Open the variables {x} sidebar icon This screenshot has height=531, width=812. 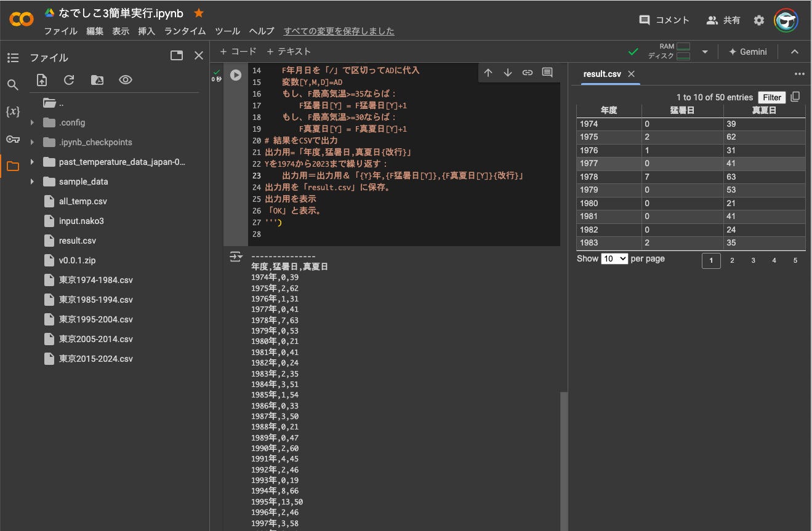tap(13, 112)
